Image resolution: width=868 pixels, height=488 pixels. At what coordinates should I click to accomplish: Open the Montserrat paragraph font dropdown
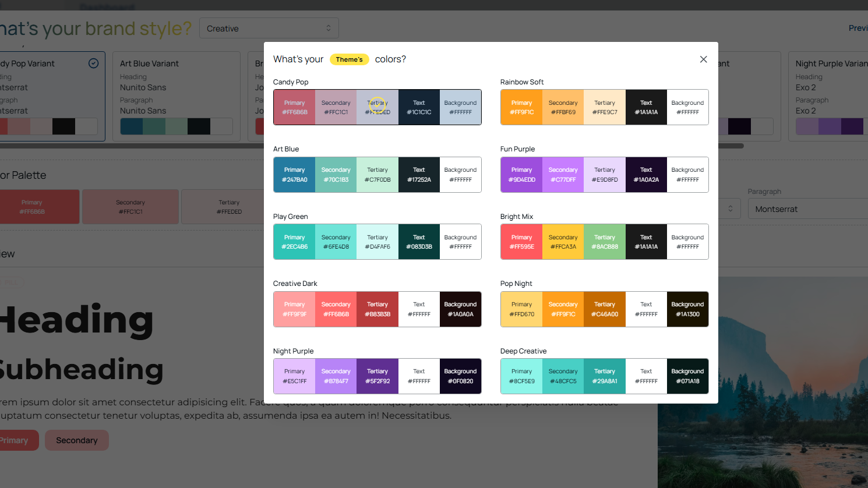coord(807,209)
